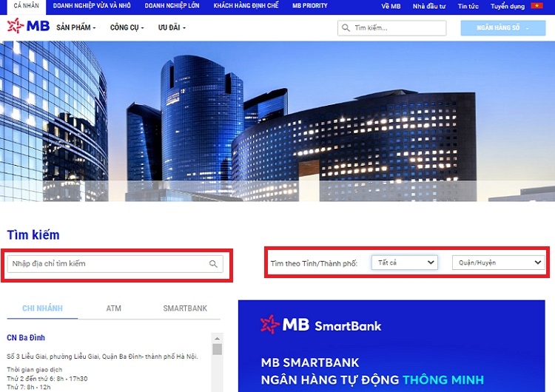This screenshot has width=555, height=392.
Task: Switch to the SMARTBANK tab
Action: click(185, 308)
